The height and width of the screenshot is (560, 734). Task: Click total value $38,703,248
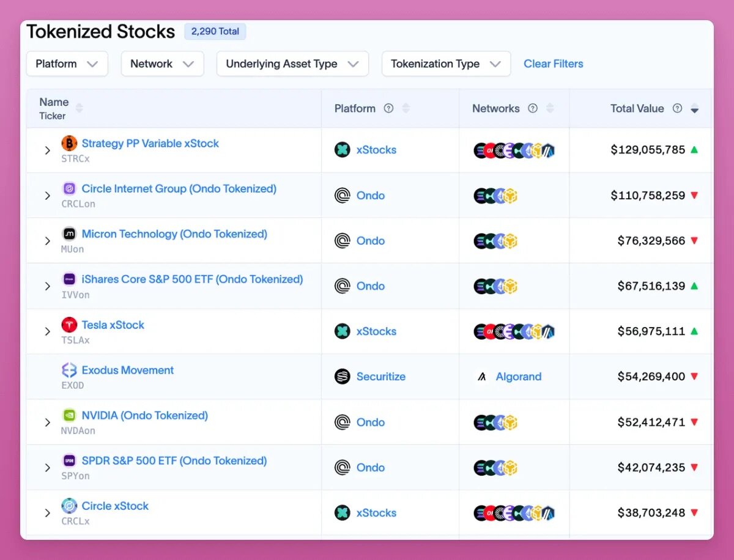point(651,513)
